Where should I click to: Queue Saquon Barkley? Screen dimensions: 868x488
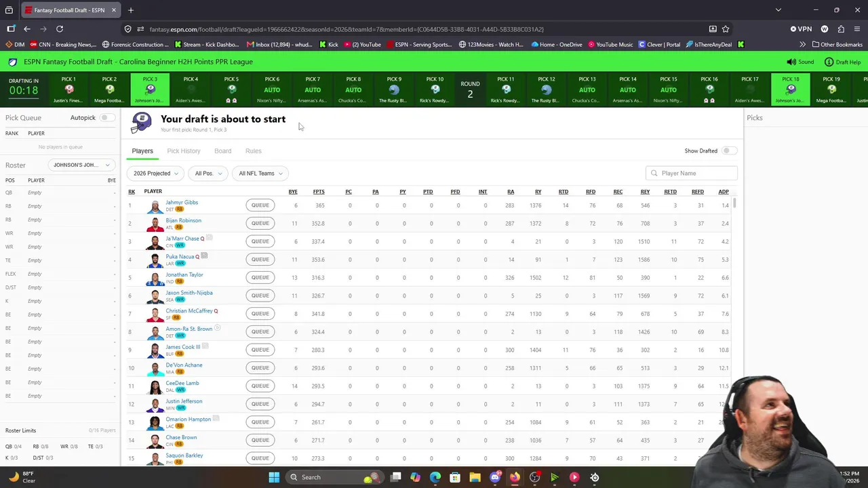[260, 458]
